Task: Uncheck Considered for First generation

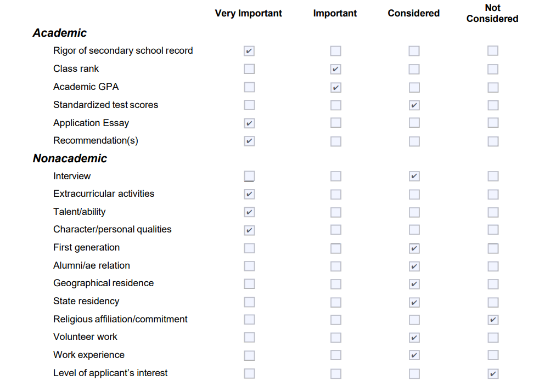Action: [414, 248]
